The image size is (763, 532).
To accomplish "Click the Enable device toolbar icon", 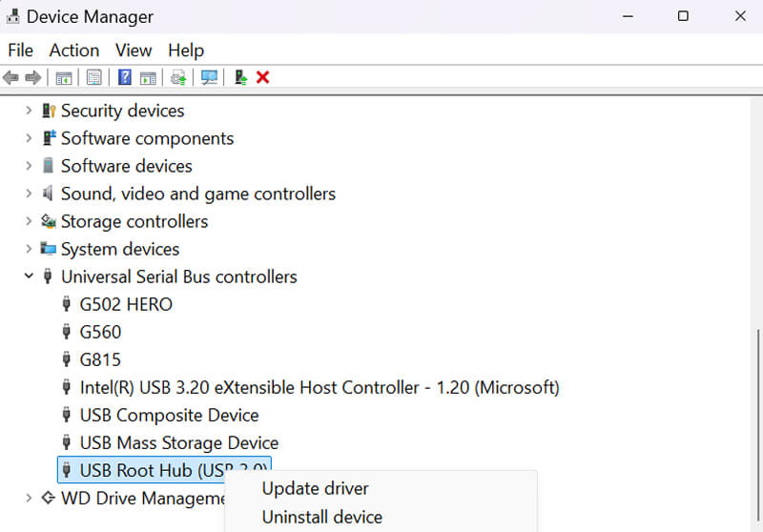I will [241, 77].
